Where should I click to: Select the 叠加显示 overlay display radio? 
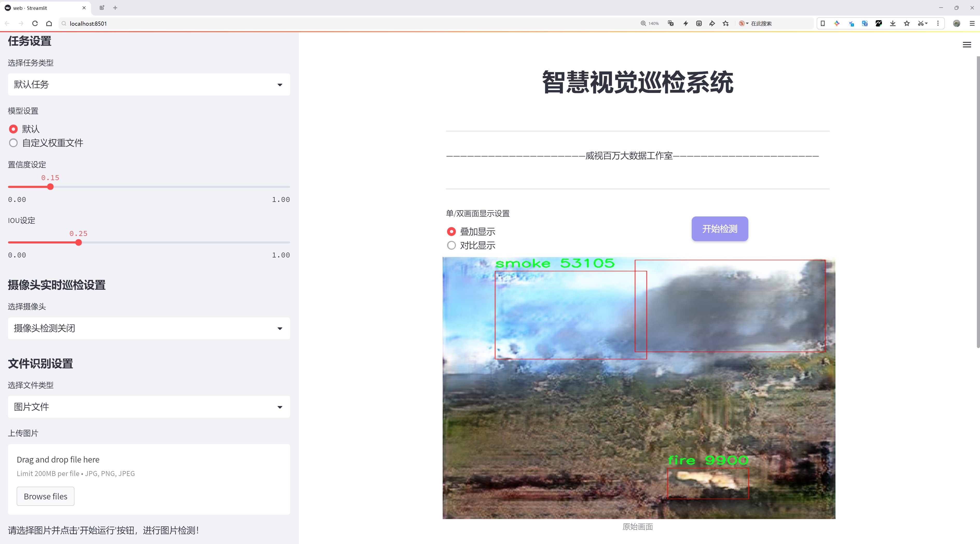tap(451, 232)
